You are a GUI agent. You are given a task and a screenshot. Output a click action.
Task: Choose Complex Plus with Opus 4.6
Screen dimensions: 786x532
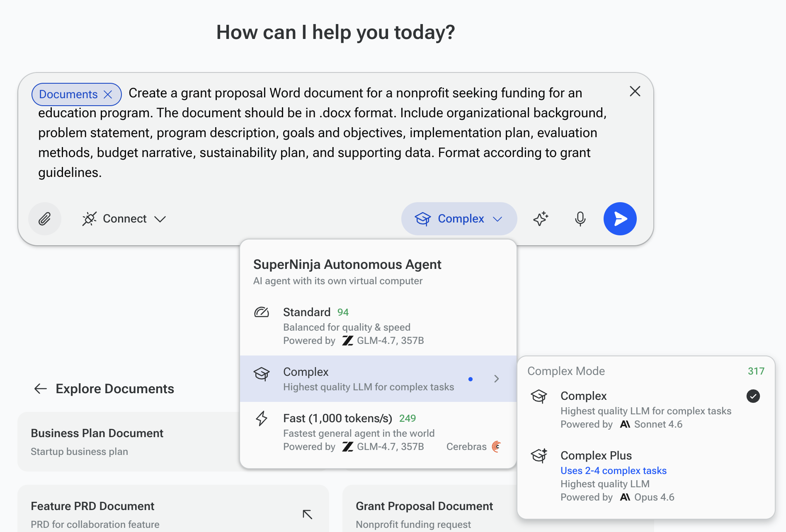[646, 476]
